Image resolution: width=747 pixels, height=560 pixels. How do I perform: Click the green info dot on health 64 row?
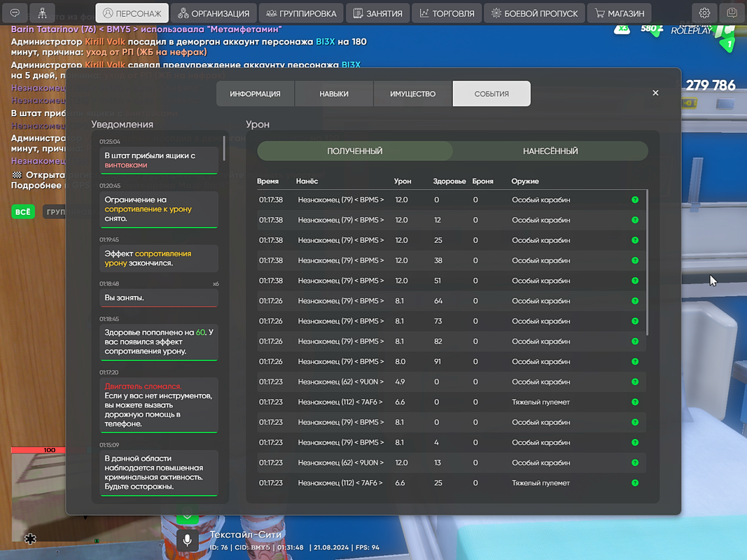click(x=635, y=301)
